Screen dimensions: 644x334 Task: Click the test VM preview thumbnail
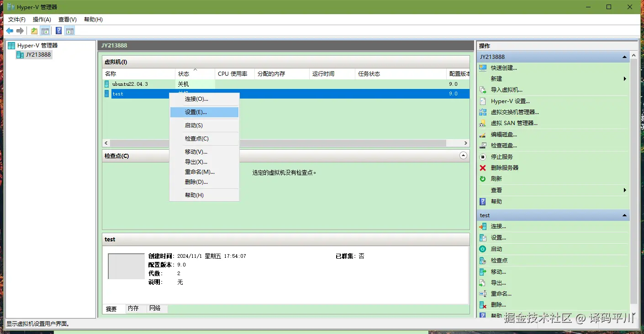pyautogui.click(x=127, y=266)
